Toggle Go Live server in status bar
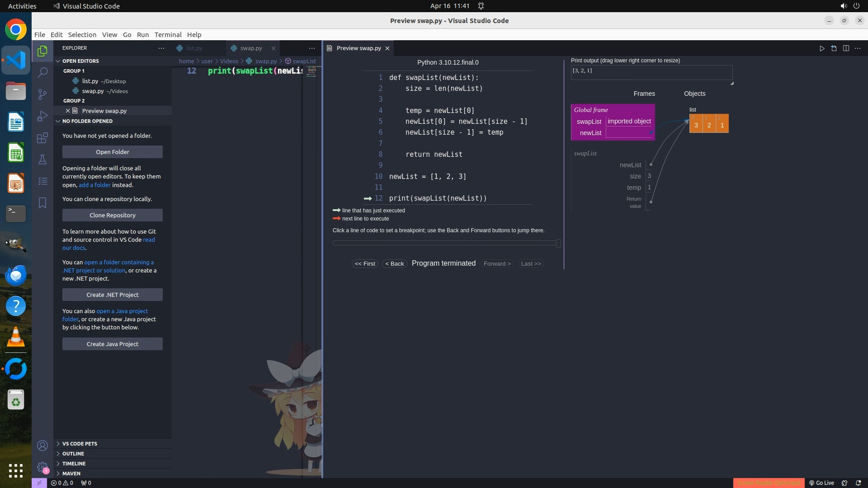Screen dimensions: 868x488 [x=821, y=483]
